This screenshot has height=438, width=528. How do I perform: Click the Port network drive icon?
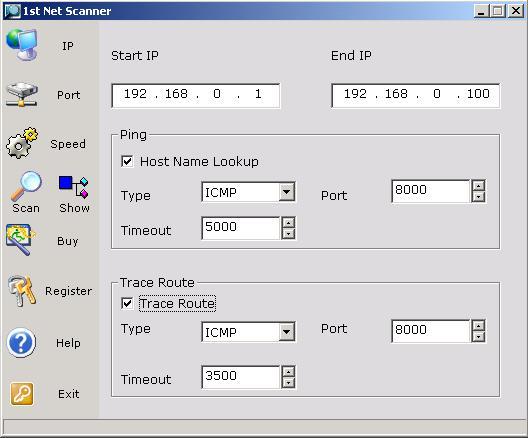pos(22,95)
